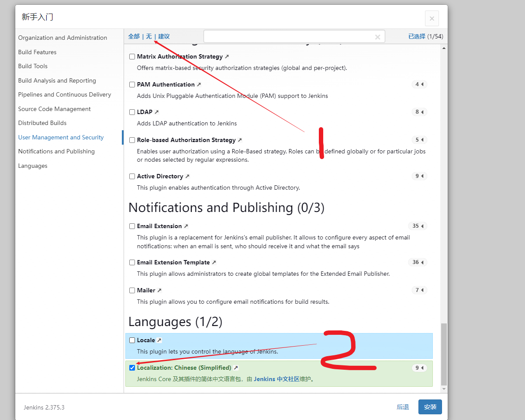Viewport: 525px width, 420px height.
Task: Click the 无 (none) selection link
Action: pos(149,37)
